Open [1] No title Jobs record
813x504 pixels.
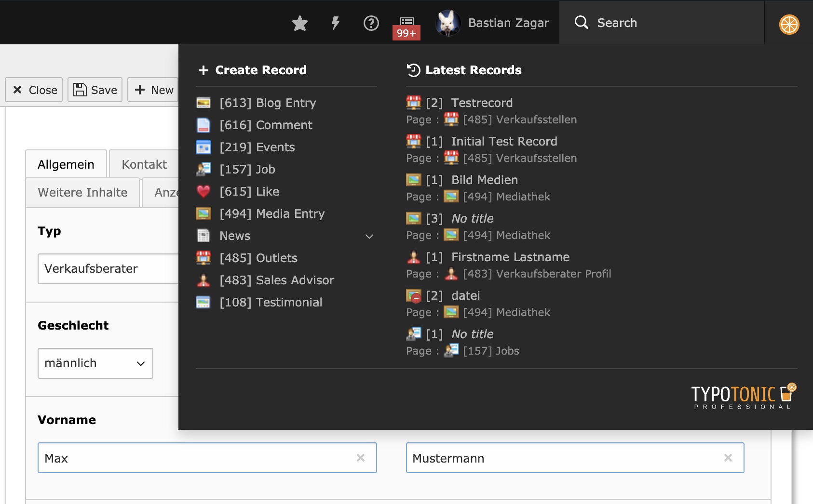click(x=472, y=334)
